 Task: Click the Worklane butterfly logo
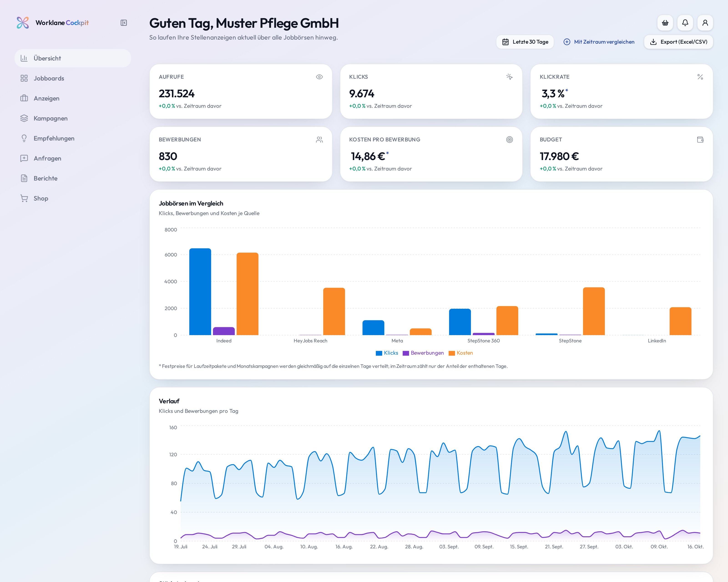23,23
